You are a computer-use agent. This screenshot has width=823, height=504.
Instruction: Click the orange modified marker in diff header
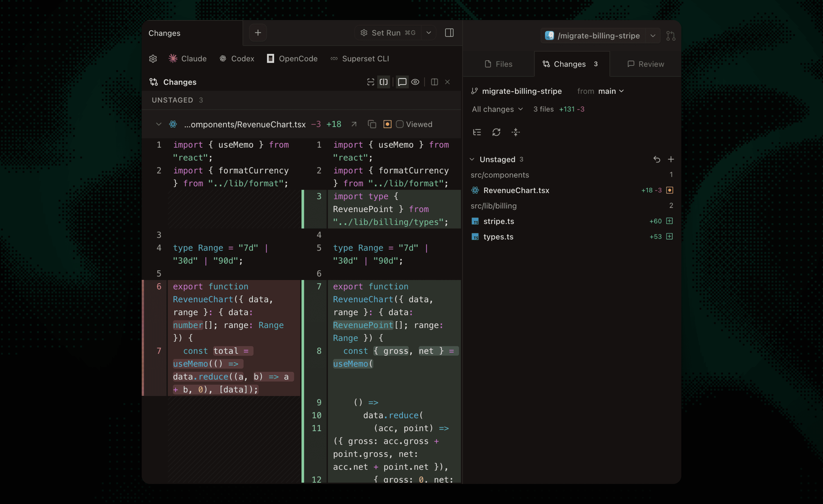(387, 124)
